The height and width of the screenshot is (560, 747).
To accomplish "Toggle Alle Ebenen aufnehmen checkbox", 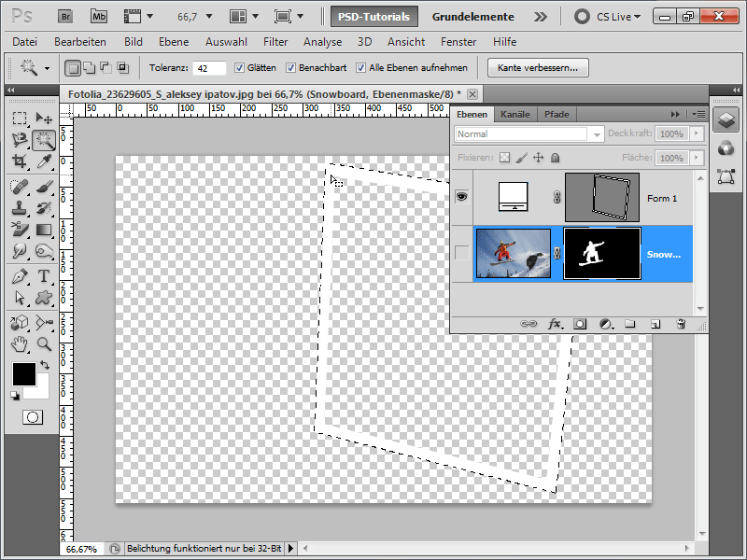I will click(361, 67).
